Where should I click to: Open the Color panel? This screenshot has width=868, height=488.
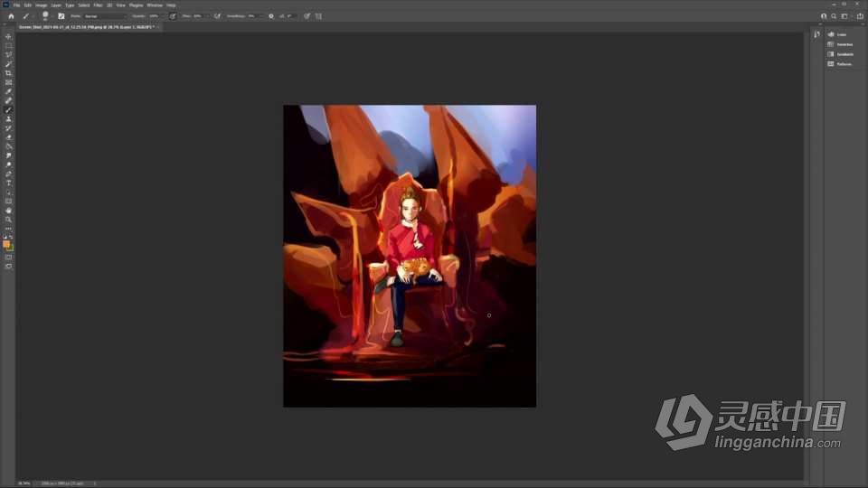(837, 34)
